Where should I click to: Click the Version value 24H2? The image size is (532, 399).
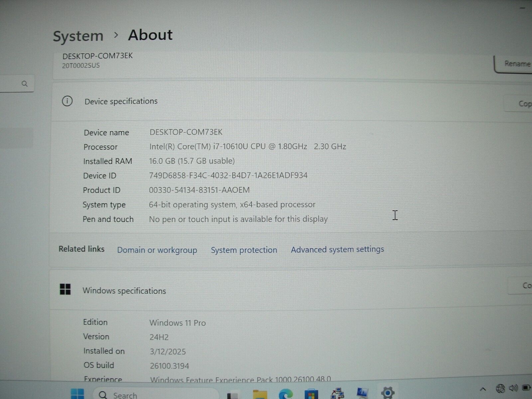click(159, 337)
